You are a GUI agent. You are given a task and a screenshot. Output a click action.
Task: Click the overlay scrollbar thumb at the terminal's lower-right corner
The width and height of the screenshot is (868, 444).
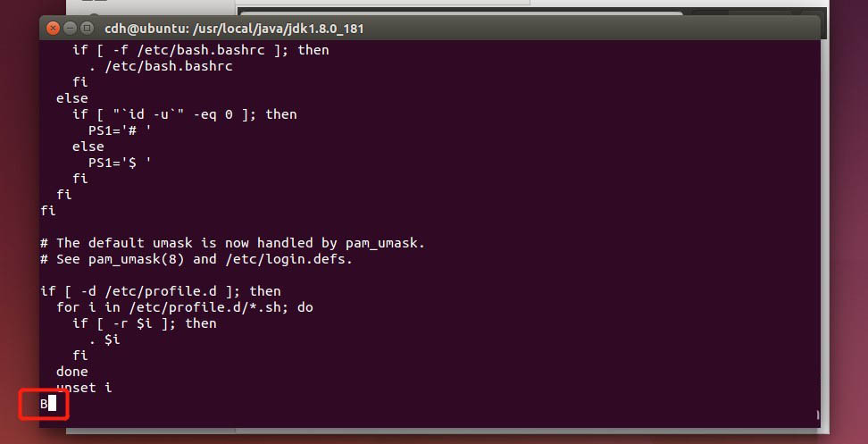(x=818, y=415)
